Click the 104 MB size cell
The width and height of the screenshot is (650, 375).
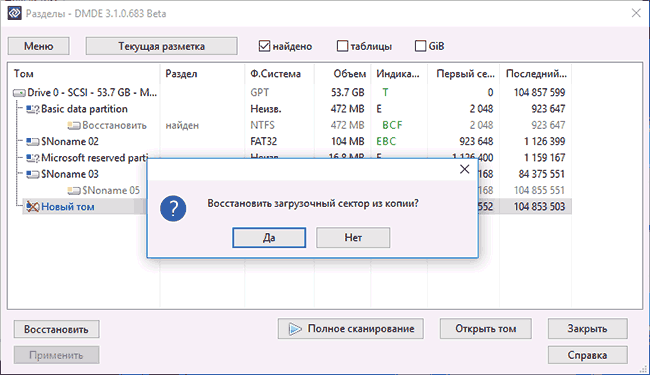tap(347, 142)
